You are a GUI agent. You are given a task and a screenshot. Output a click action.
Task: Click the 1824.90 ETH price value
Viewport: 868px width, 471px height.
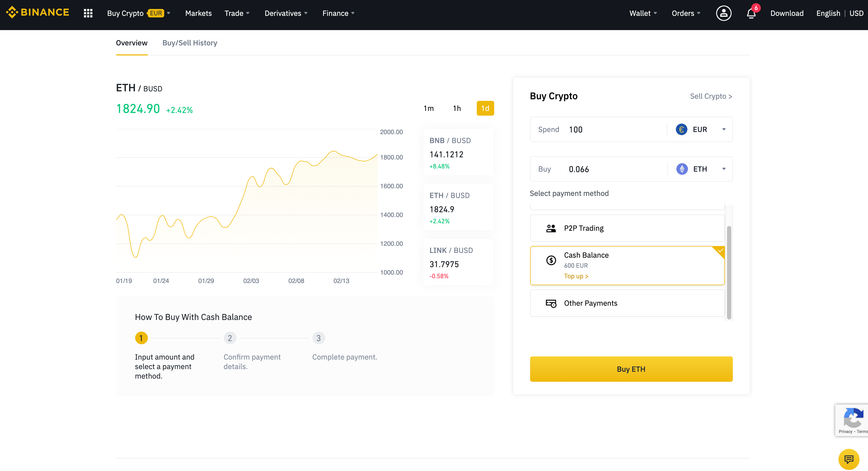pyautogui.click(x=138, y=109)
